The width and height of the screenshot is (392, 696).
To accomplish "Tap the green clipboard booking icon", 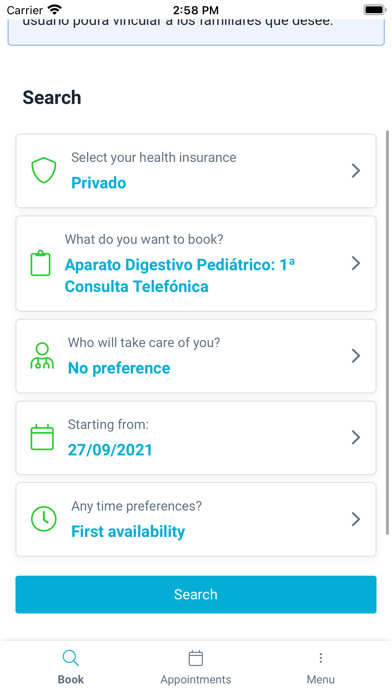I will coord(40,263).
